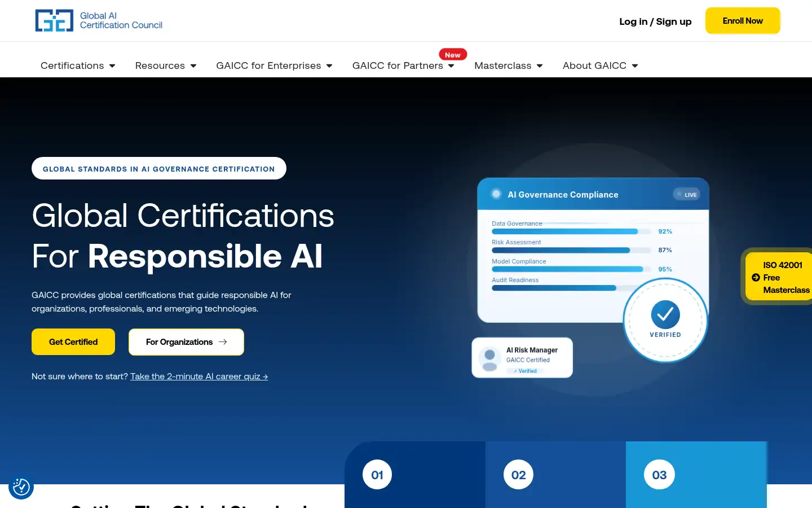Toggle the LIVE switch on compliance card
Viewport: 812px width, 508px height.
click(686, 194)
